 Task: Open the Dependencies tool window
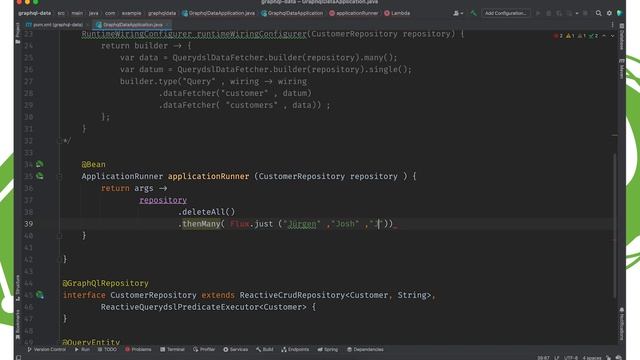(365, 349)
